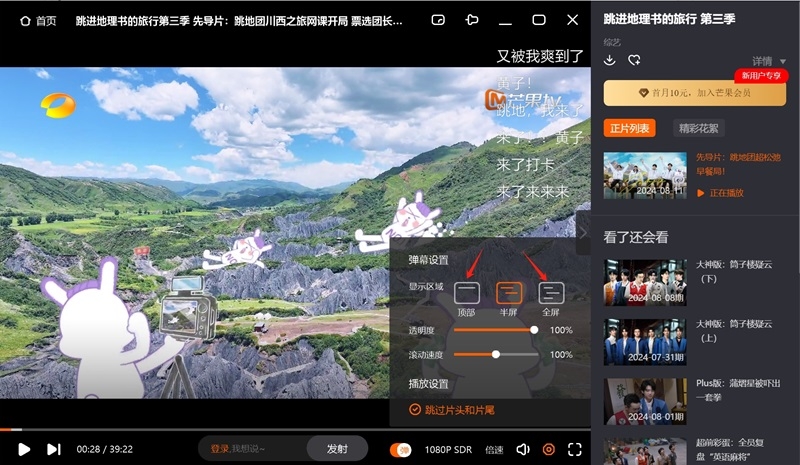Switch to the 精彩花絮 tab
This screenshot has height=465, width=800.
pos(698,128)
